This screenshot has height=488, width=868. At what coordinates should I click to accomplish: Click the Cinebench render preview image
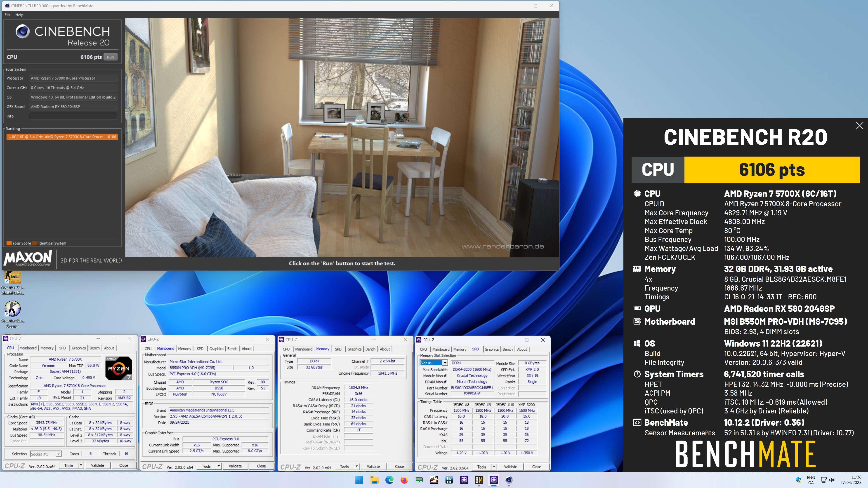tap(342, 137)
